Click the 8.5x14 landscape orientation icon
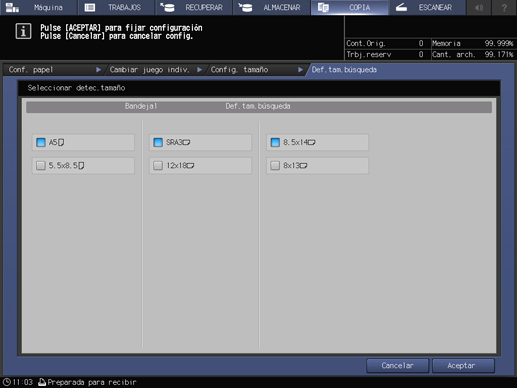517x388 pixels. click(x=311, y=142)
